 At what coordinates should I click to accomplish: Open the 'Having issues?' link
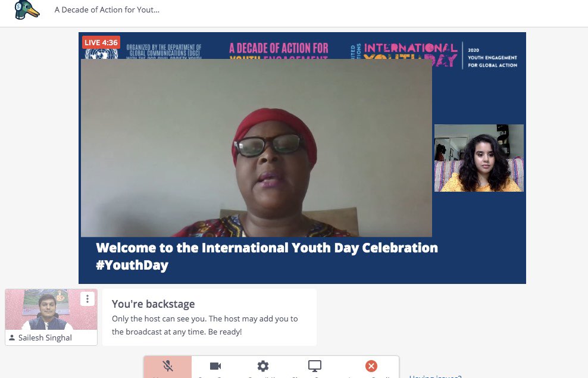pyautogui.click(x=435, y=376)
